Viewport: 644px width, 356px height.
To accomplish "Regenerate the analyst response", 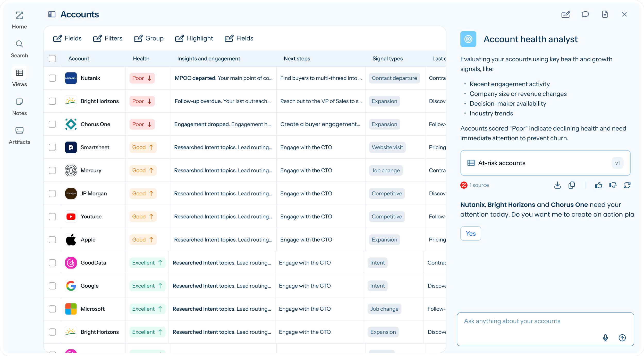I will [x=627, y=185].
